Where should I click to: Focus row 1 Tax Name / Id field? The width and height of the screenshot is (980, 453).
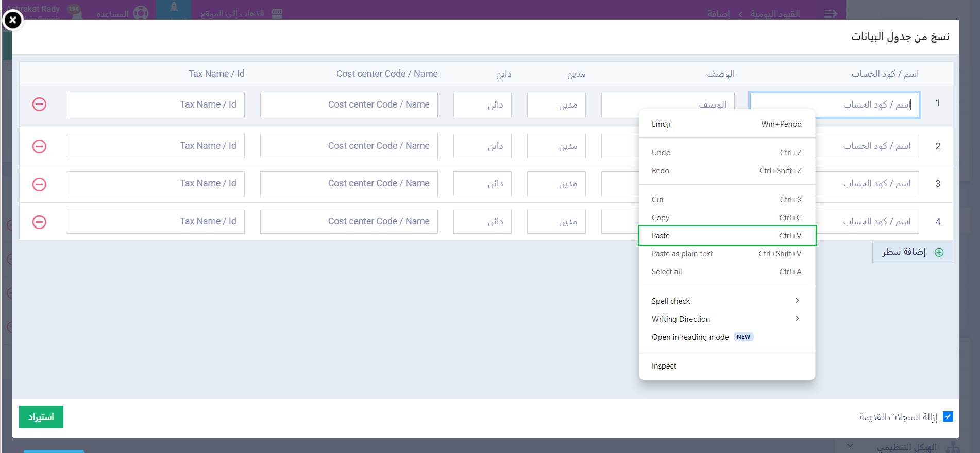point(156,105)
